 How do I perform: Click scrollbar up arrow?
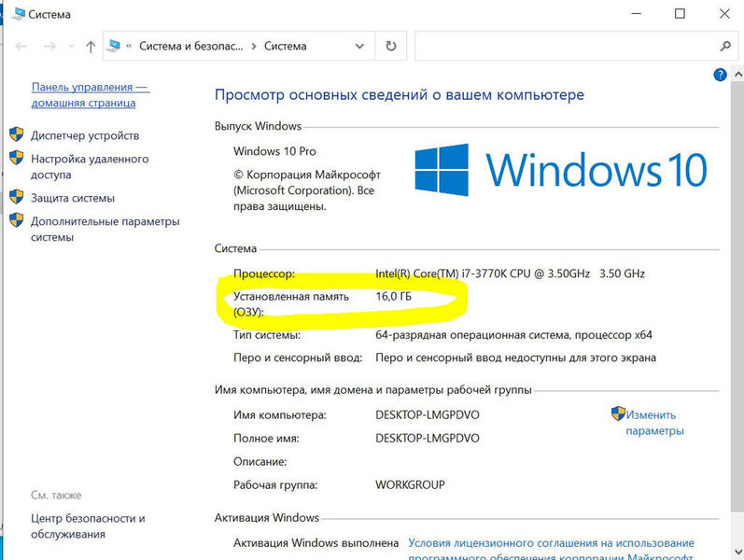tap(737, 75)
